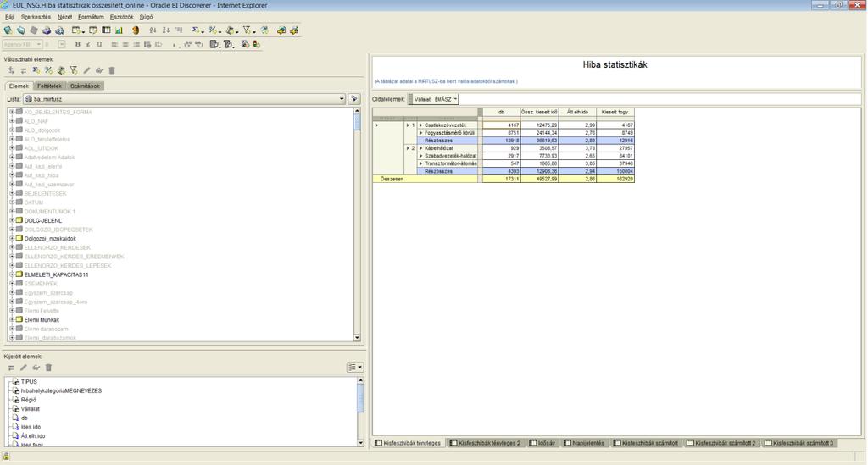Open the Idősáv worksheet tab
This screenshot has height=465, width=868.
pos(542,443)
